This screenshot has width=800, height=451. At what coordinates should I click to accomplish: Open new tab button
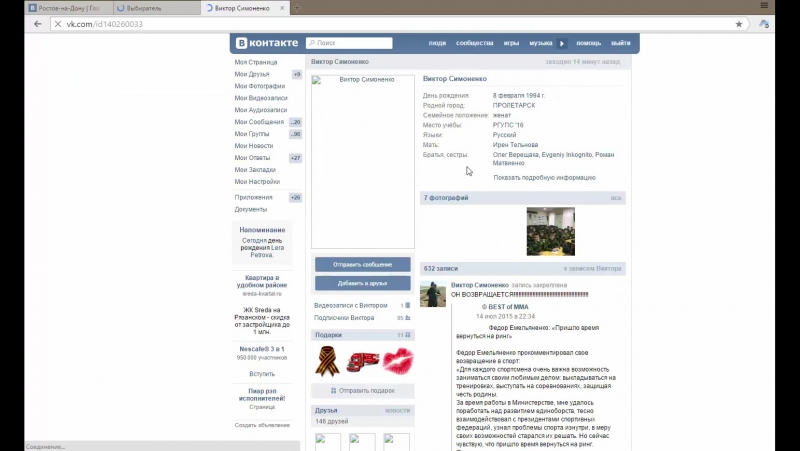(297, 8)
